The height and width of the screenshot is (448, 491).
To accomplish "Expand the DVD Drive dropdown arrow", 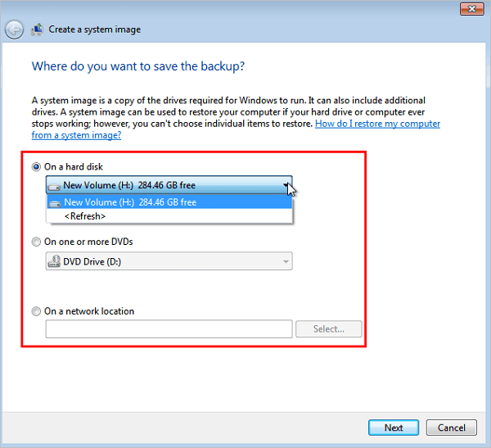I will click(x=286, y=262).
